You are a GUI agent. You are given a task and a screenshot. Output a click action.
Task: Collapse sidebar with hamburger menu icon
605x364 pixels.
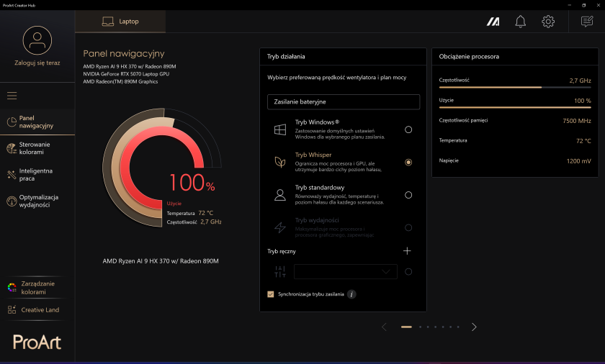click(x=12, y=96)
